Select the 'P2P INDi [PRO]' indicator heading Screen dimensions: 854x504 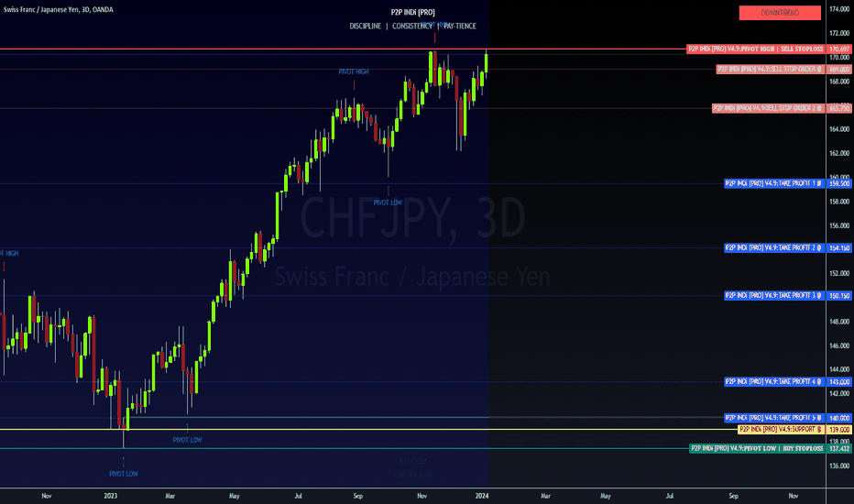coord(413,12)
